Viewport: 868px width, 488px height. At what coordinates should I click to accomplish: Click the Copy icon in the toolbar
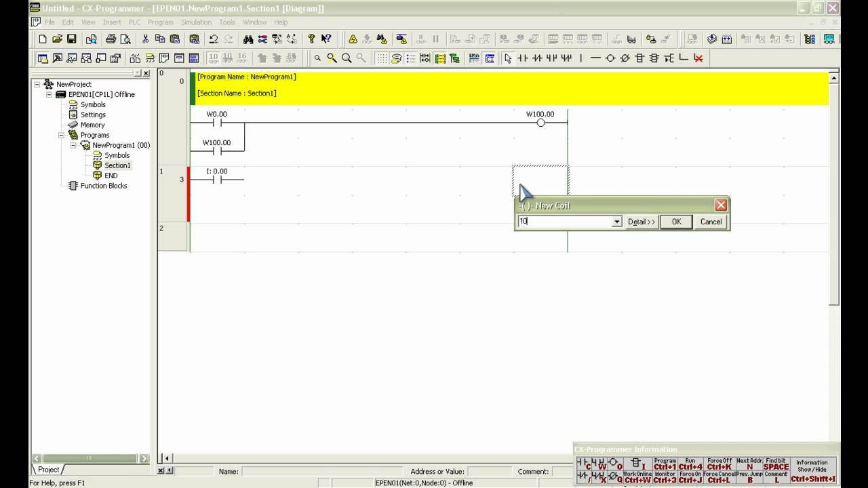160,39
